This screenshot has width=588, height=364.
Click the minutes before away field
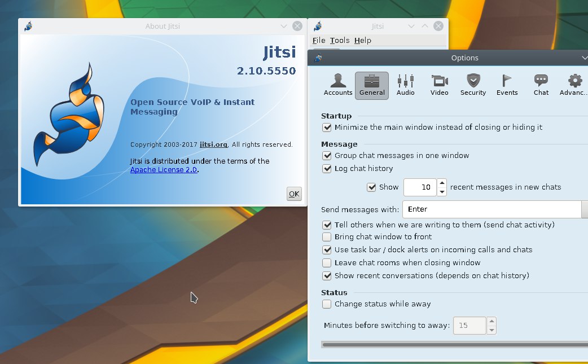(469, 326)
